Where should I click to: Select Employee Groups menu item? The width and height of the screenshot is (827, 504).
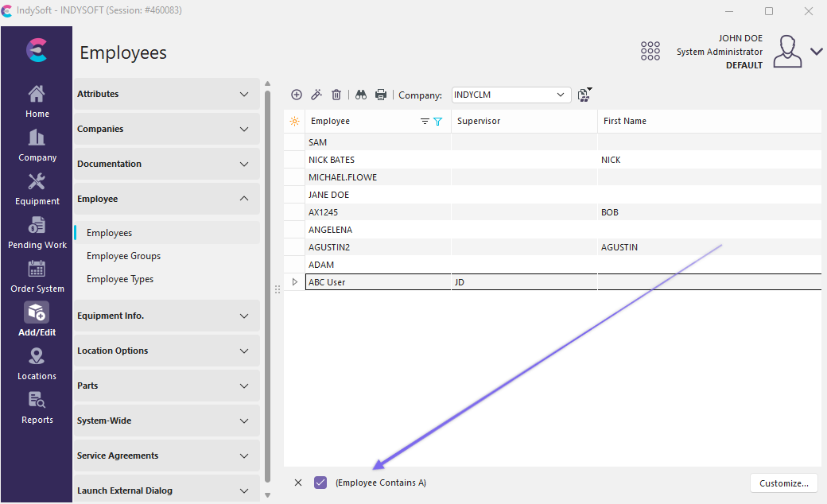coord(123,256)
